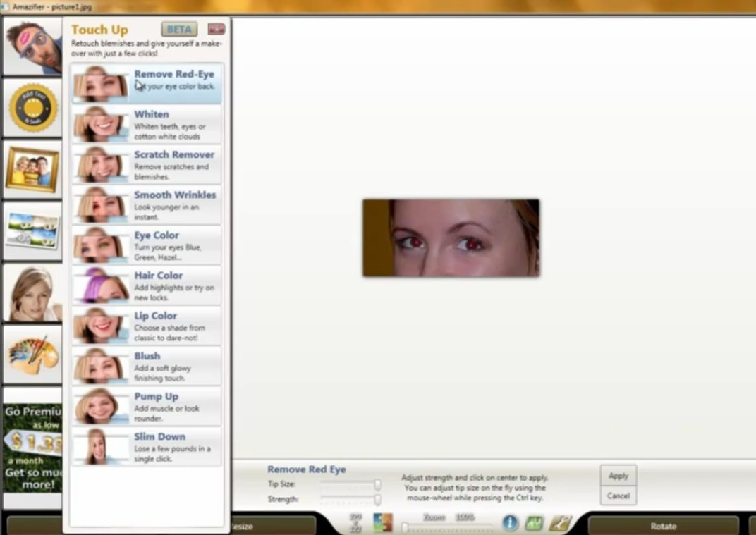
Task: Select the Smooth Wrinkles tool
Action: (147, 205)
